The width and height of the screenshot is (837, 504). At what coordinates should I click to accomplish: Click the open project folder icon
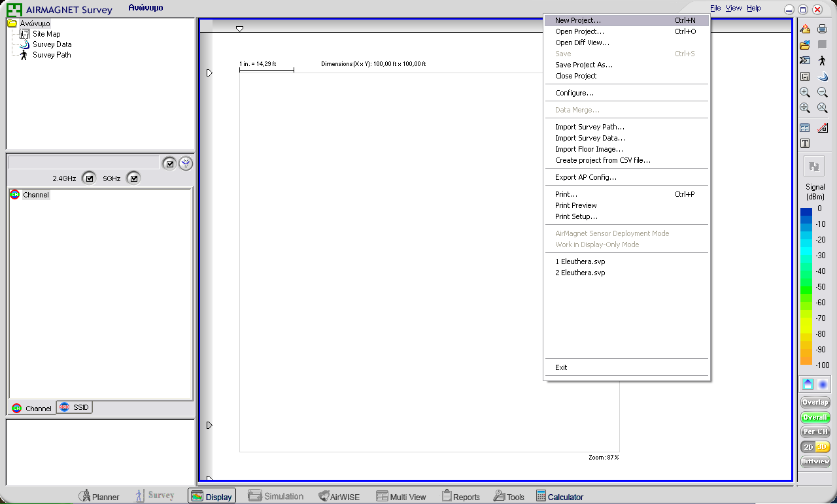[805, 44]
